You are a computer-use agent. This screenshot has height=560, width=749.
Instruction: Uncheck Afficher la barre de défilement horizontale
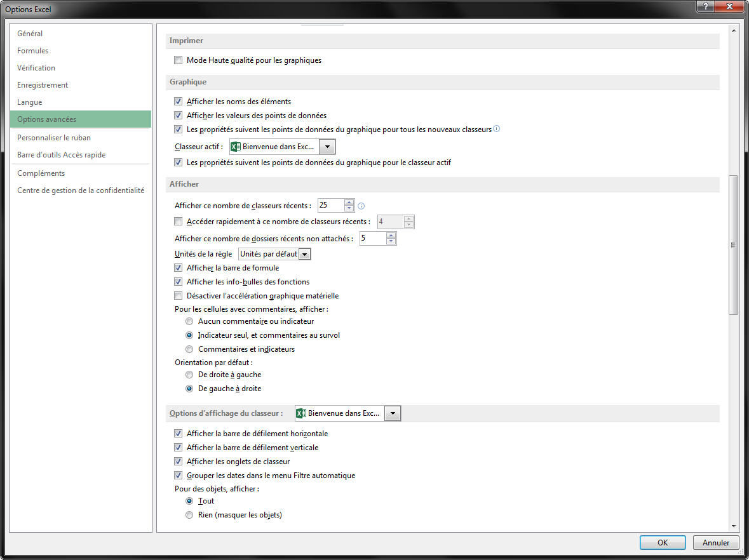[x=178, y=434]
